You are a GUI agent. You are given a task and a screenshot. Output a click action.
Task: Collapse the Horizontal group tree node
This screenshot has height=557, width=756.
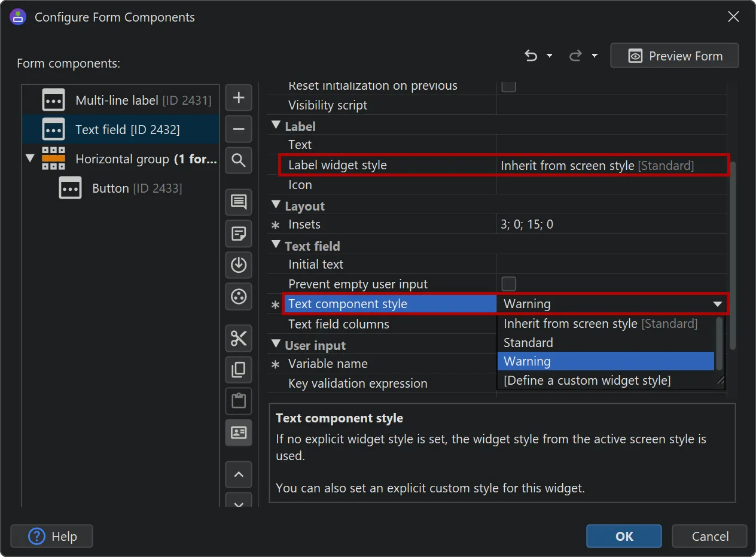[x=31, y=159]
